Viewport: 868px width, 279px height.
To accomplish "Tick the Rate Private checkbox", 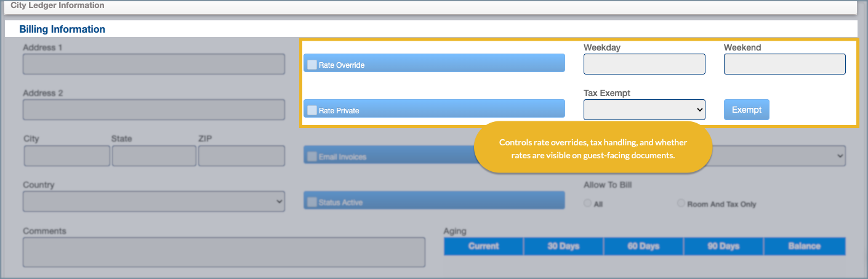I will 313,110.
